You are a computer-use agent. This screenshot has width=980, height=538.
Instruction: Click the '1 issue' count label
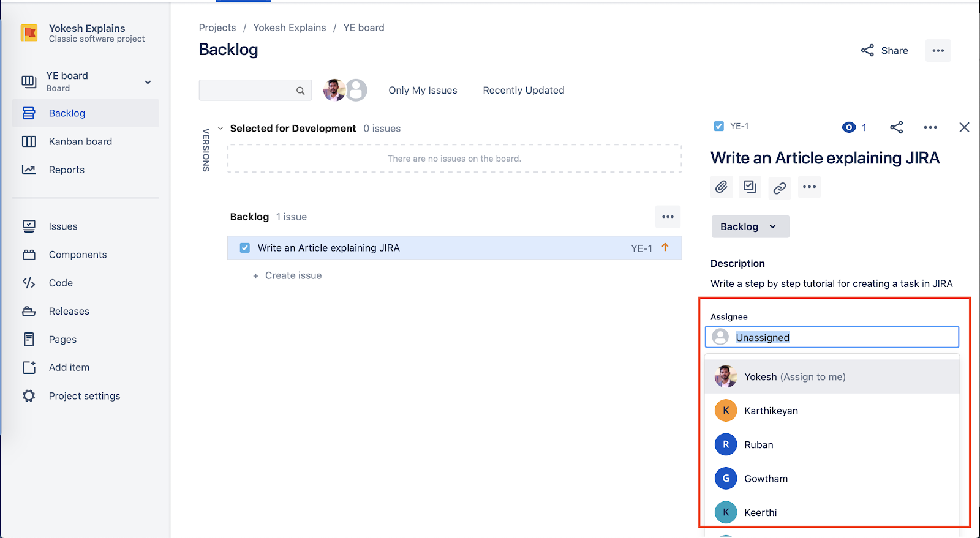(292, 217)
